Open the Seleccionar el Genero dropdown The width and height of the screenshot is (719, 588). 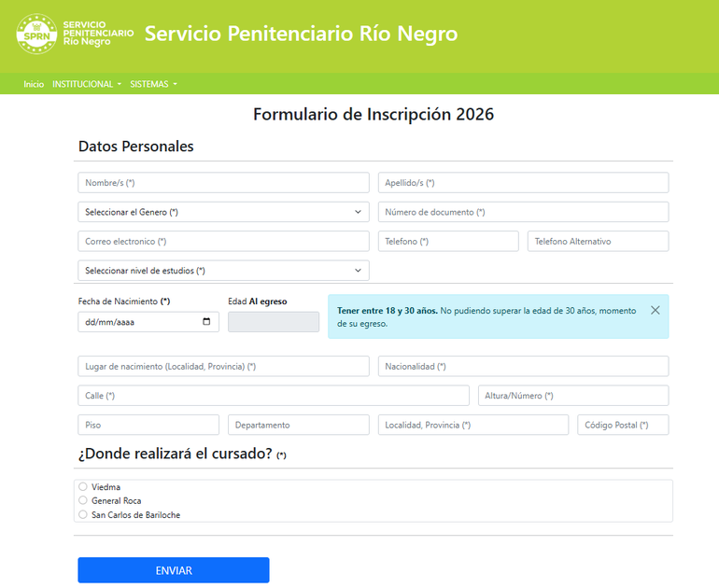point(223,212)
